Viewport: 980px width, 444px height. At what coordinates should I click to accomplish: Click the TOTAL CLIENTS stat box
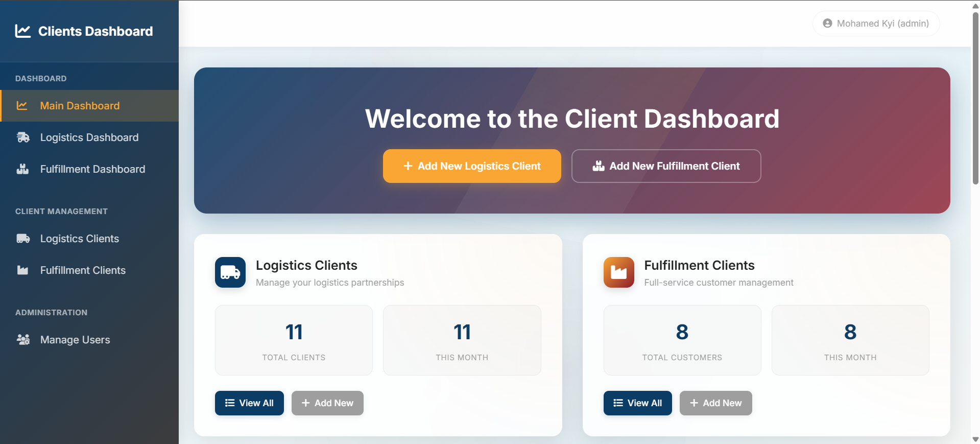click(x=294, y=340)
